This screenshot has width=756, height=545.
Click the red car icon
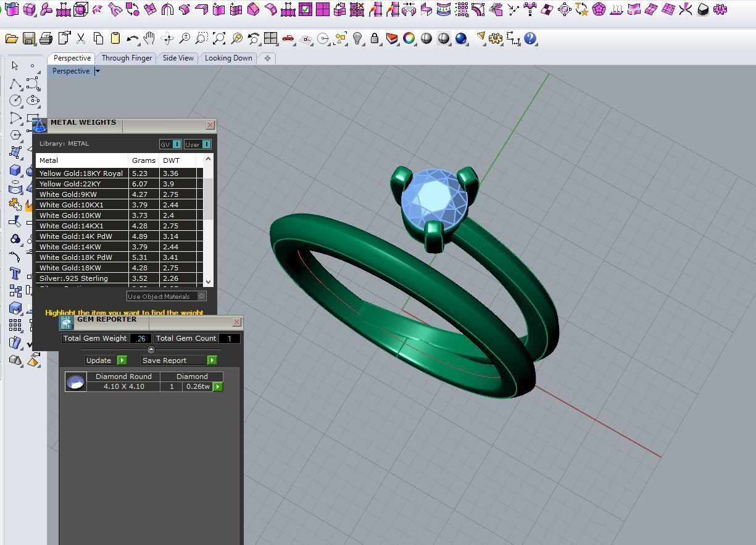[x=288, y=39]
